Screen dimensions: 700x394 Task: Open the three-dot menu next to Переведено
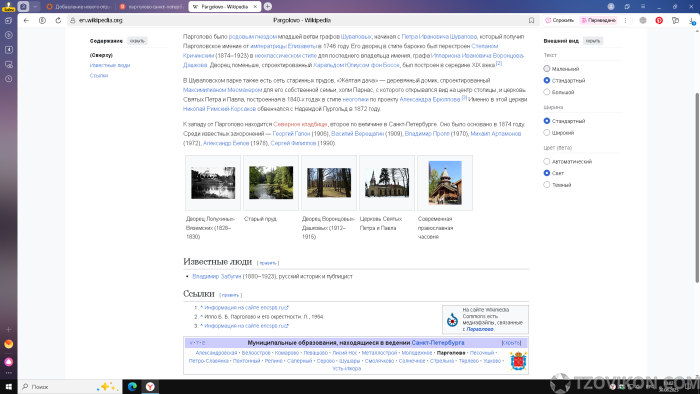(625, 21)
